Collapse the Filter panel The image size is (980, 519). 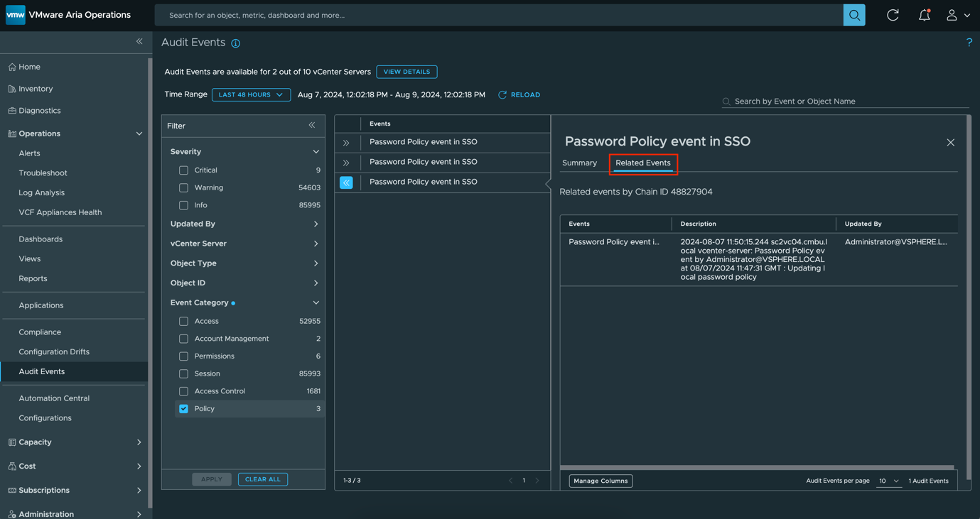pos(312,126)
